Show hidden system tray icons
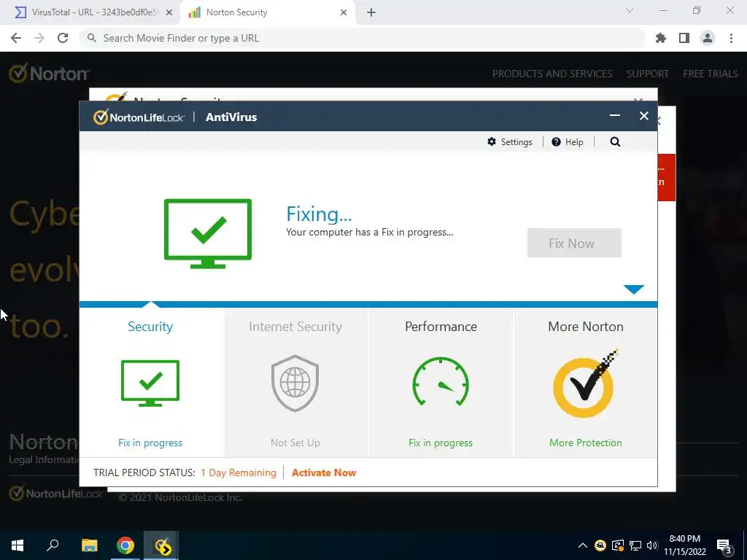Image resolution: width=747 pixels, height=560 pixels. 583,545
